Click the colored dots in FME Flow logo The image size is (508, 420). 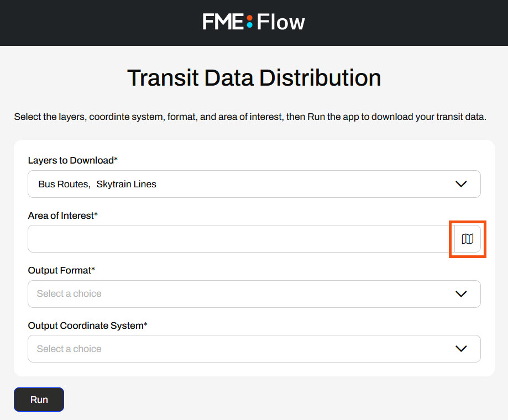click(249, 22)
